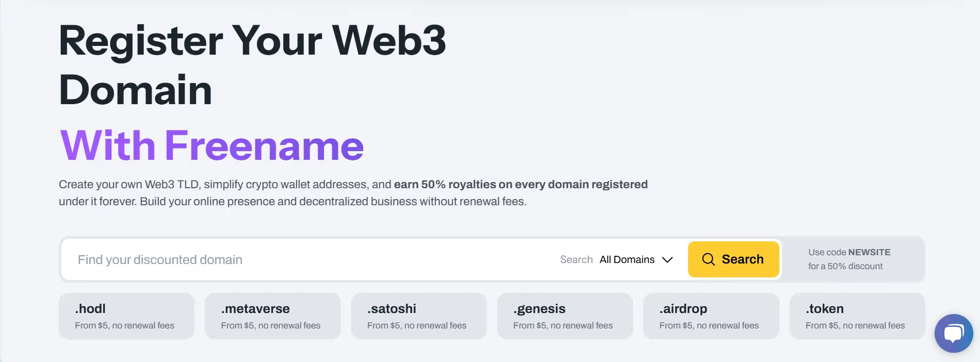Viewport: 980px width, 362px height.
Task: Click 'From $5, no renewal fees' under .token
Action: click(x=855, y=325)
